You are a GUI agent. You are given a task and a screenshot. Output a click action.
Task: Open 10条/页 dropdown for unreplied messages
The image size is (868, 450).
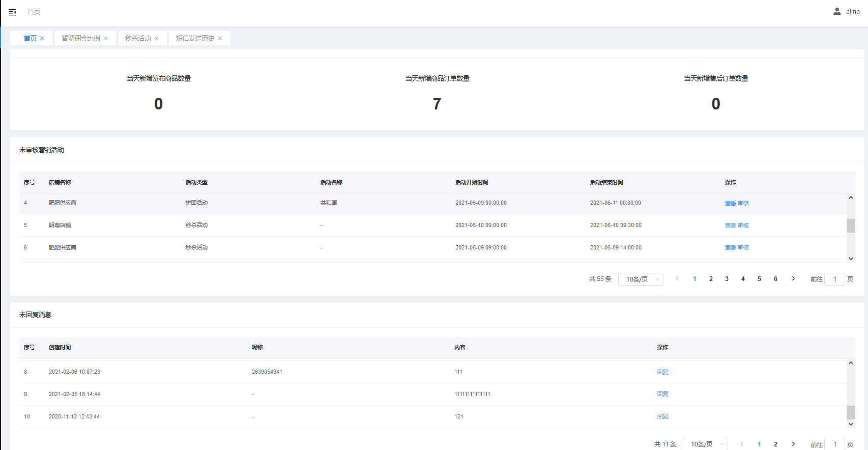705,444
